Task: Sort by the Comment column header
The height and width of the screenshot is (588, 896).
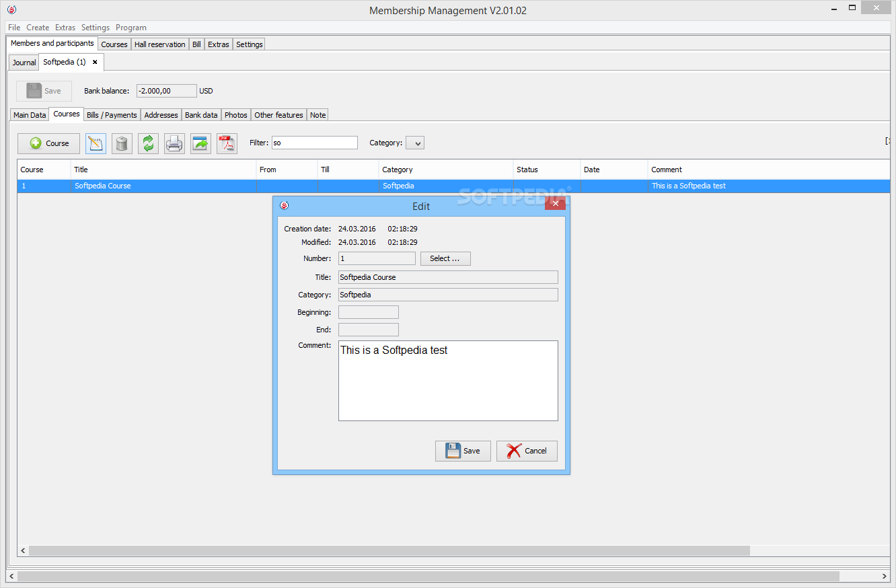Action: 769,170
